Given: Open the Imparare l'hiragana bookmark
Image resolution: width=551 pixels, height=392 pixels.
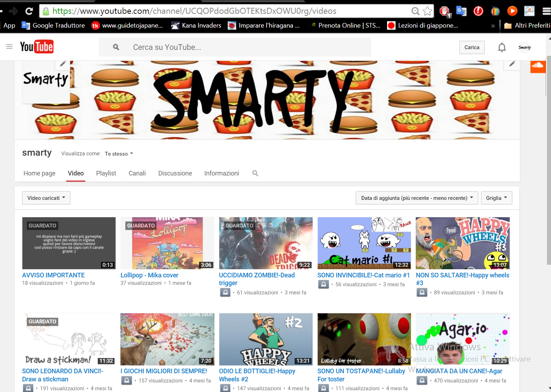Looking at the screenshot, I should [x=264, y=25].
